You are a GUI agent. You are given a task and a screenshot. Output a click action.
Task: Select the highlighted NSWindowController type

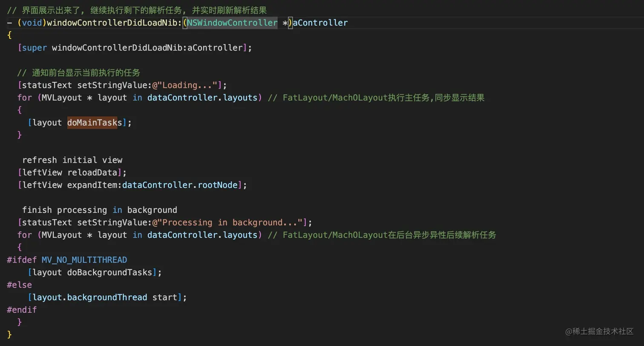point(232,23)
